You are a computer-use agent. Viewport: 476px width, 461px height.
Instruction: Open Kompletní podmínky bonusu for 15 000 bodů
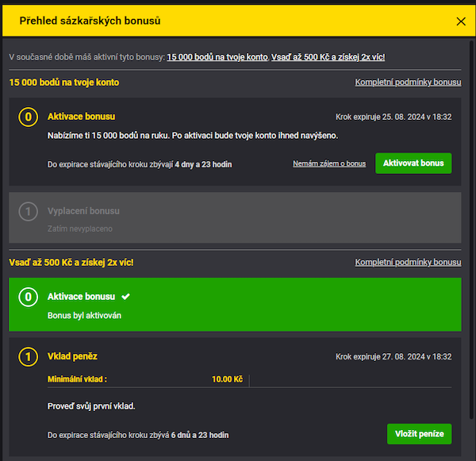pyautogui.click(x=407, y=83)
